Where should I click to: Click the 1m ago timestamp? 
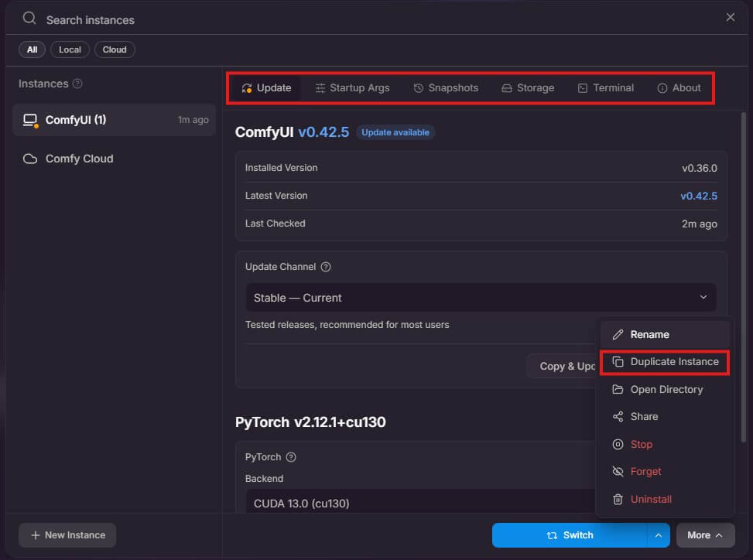click(193, 120)
